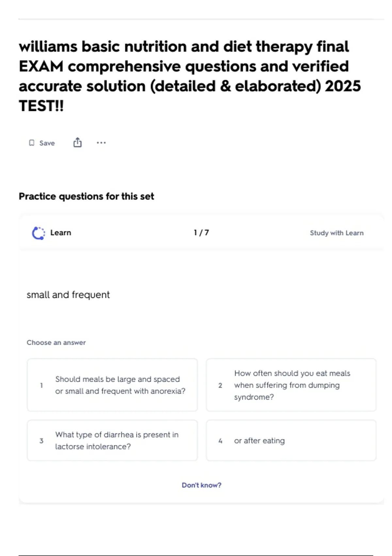392x556 pixels.
Task: Click the Save bookmark icon
Action: (32, 143)
